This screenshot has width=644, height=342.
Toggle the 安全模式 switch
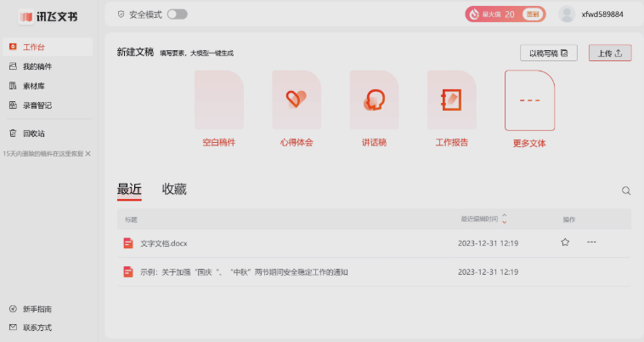[177, 14]
